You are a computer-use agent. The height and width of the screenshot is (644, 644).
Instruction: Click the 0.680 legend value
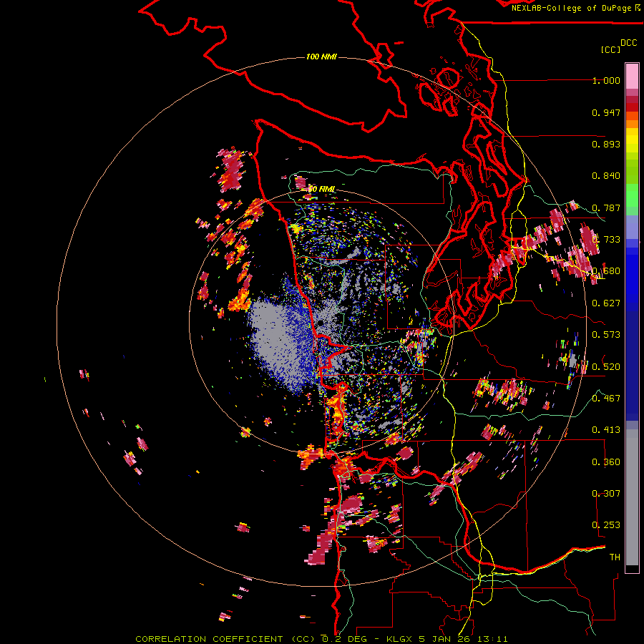[606, 271]
